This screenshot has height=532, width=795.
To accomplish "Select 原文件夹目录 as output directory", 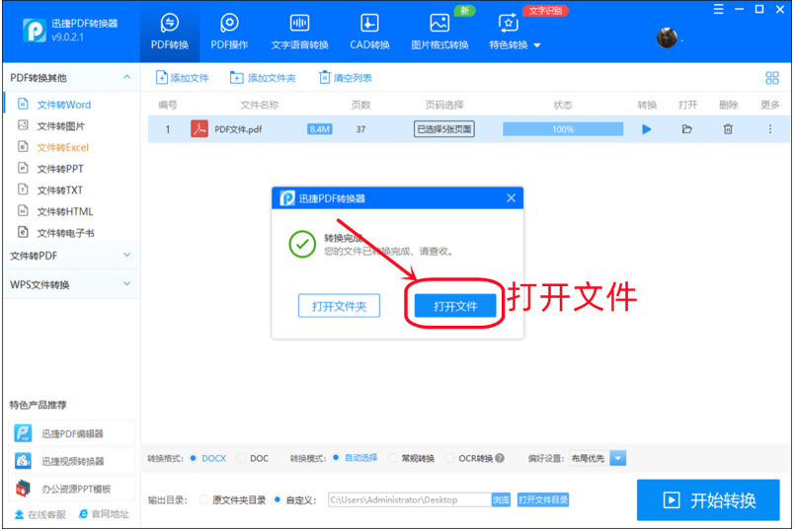I will click(x=204, y=500).
